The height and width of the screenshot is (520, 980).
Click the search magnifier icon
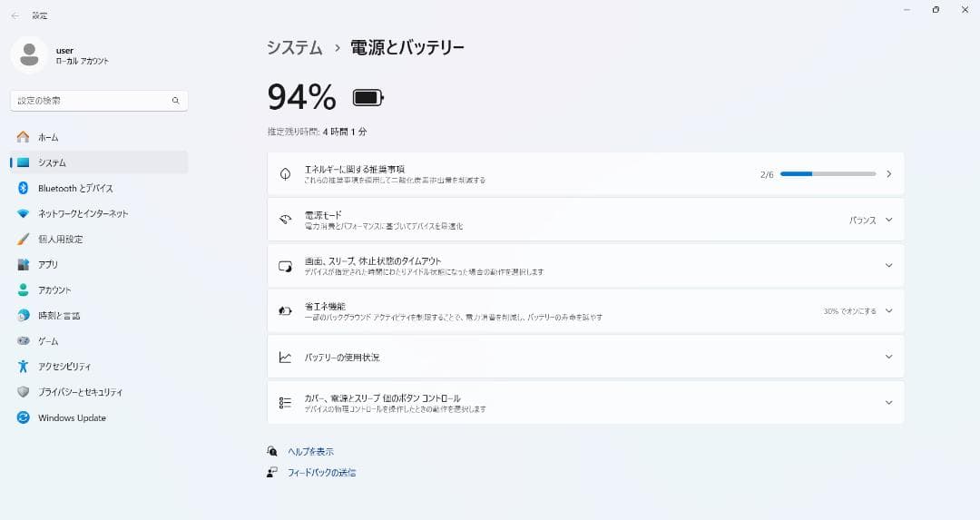pyautogui.click(x=176, y=101)
